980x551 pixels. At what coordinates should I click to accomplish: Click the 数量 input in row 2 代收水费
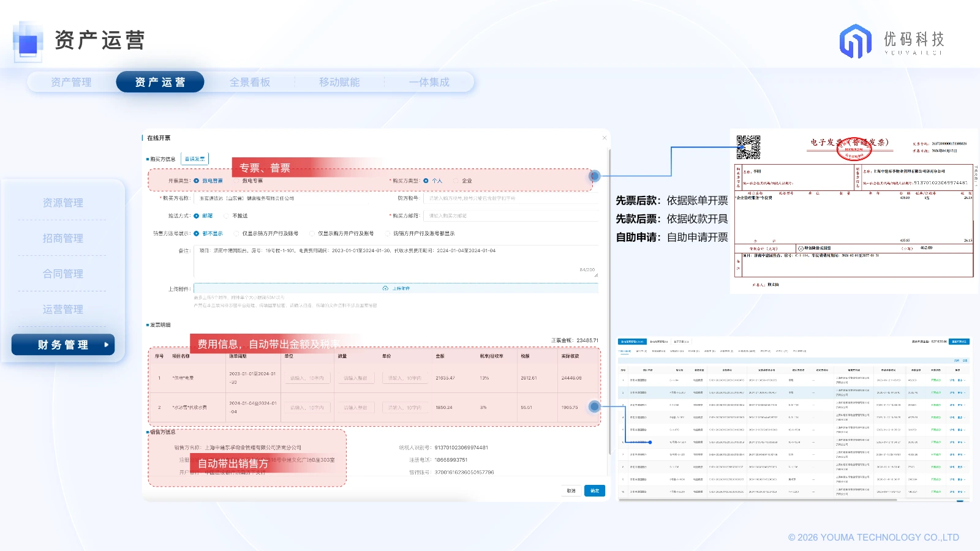[x=355, y=407]
